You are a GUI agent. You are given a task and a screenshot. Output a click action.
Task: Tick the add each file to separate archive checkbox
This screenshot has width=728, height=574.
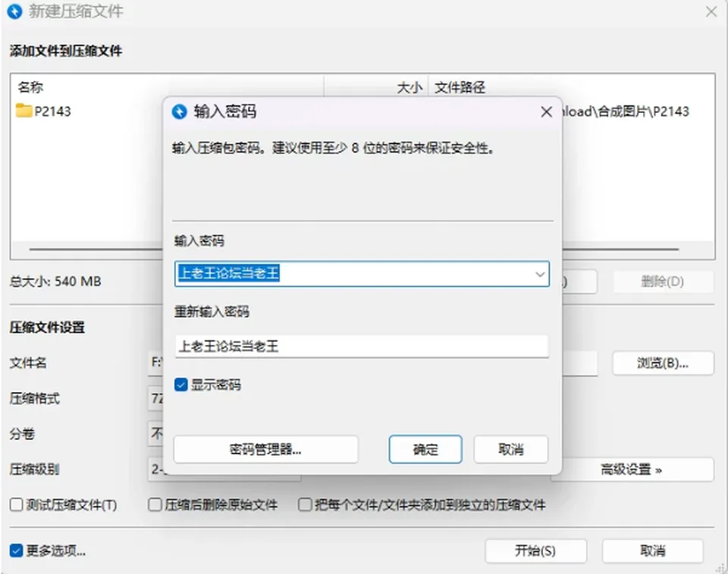pyautogui.click(x=305, y=504)
